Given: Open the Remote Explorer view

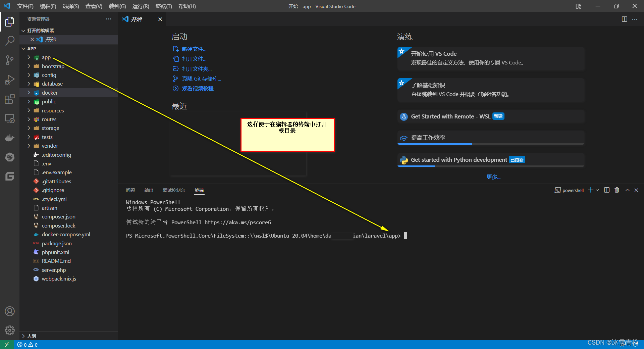Looking at the screenshot, I should coord(10,118).
